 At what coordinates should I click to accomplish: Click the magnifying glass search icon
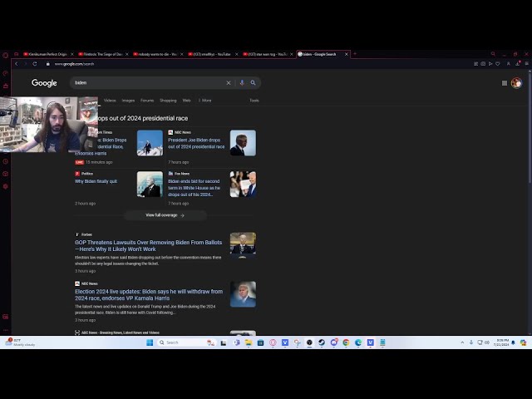(254, 83)
